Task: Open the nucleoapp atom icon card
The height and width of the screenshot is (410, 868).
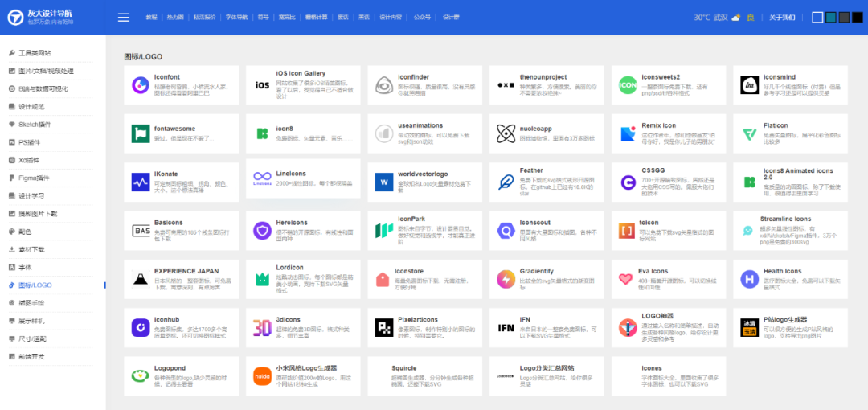Action: [547, 133]
